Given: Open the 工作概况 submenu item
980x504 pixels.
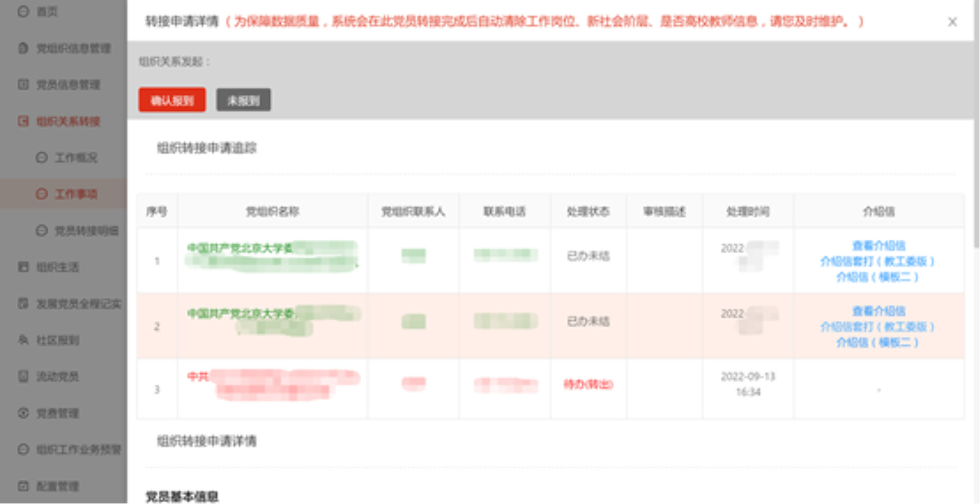Looking at the screenshot, I should pos(76,157).
